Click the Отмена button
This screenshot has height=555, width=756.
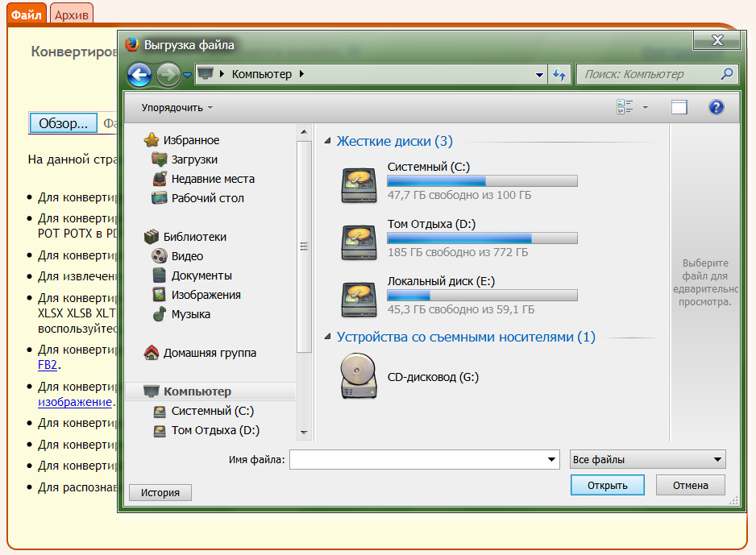pyautogui.click(x=690, y=485)
